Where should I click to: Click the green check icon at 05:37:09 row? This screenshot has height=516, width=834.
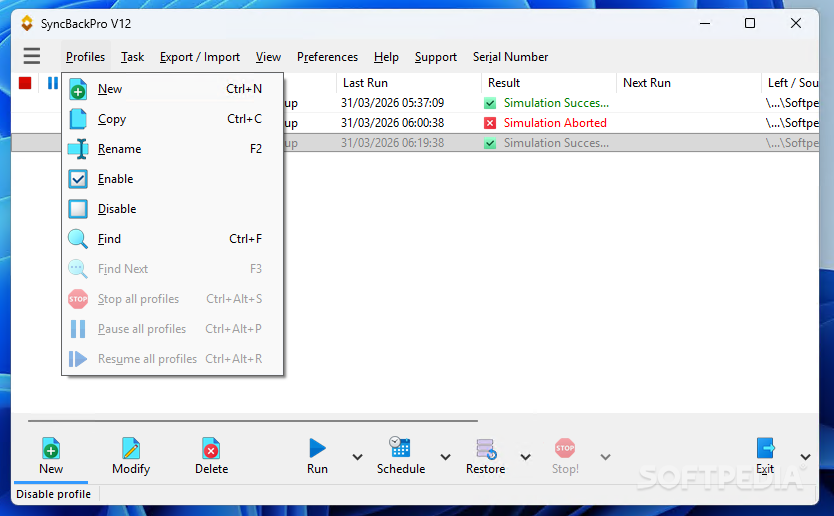[x=490, y=103]
